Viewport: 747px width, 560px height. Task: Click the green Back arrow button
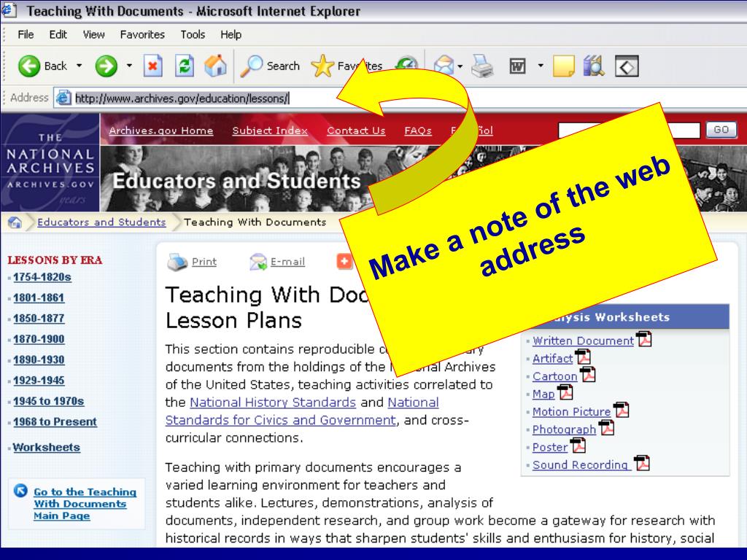point(29,66)
